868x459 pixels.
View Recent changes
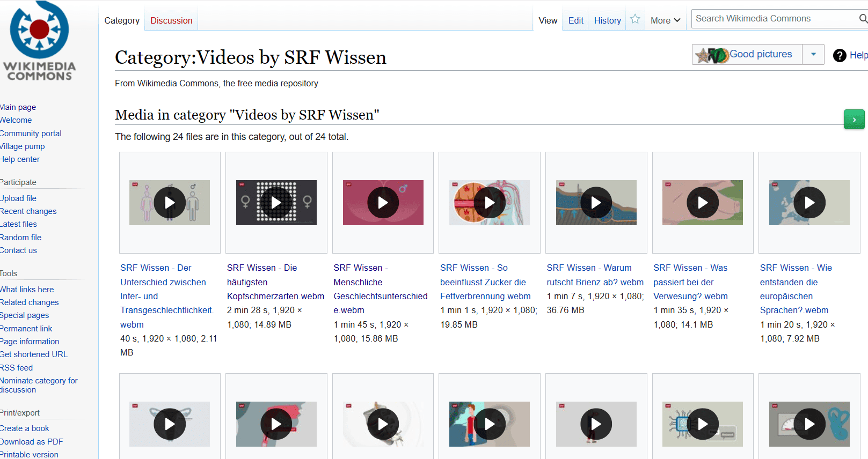coord(28,211)
